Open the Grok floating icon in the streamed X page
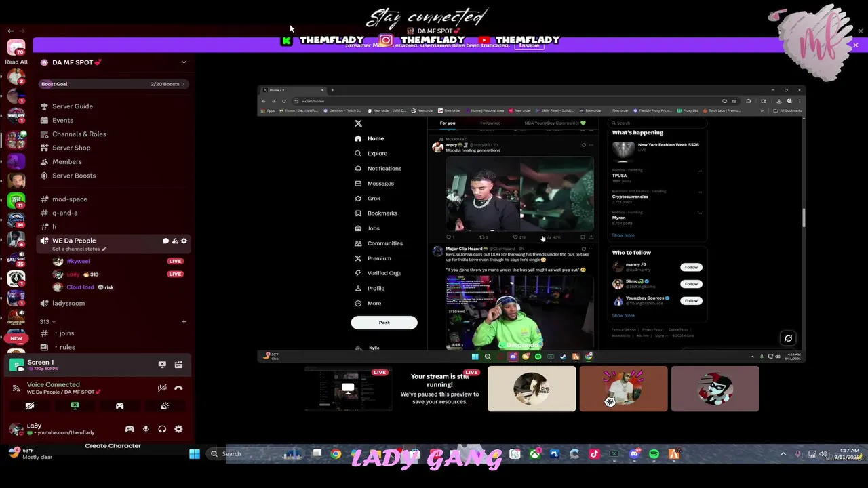The height and width of the screenshot is (488, 868). click(788, 338)
